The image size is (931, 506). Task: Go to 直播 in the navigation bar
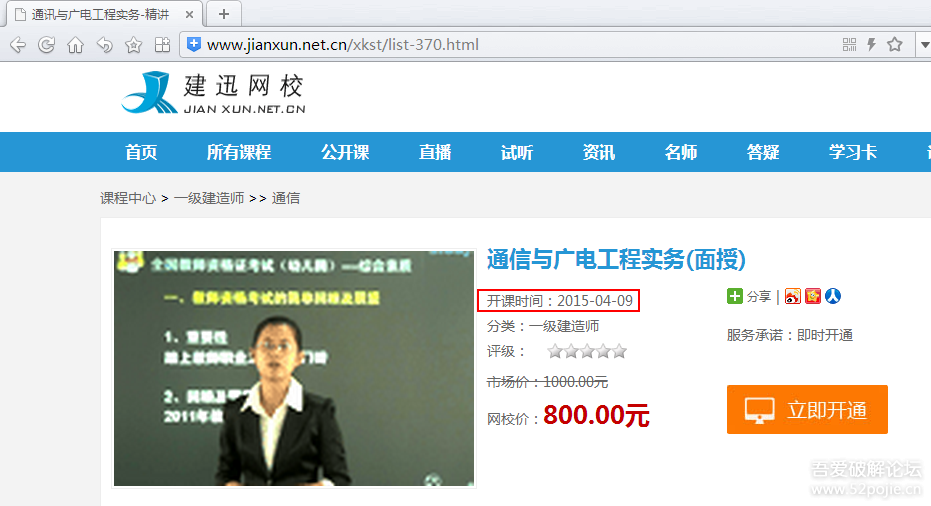point(435,152)
